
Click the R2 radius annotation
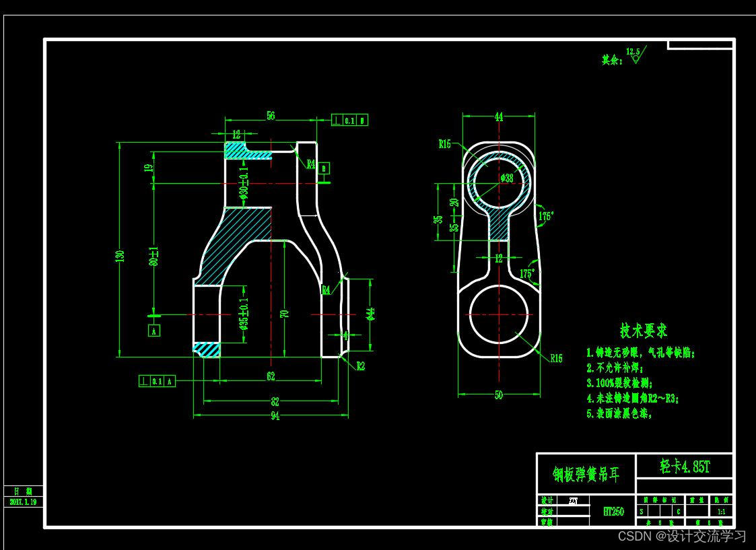click(x=361, y=366)
